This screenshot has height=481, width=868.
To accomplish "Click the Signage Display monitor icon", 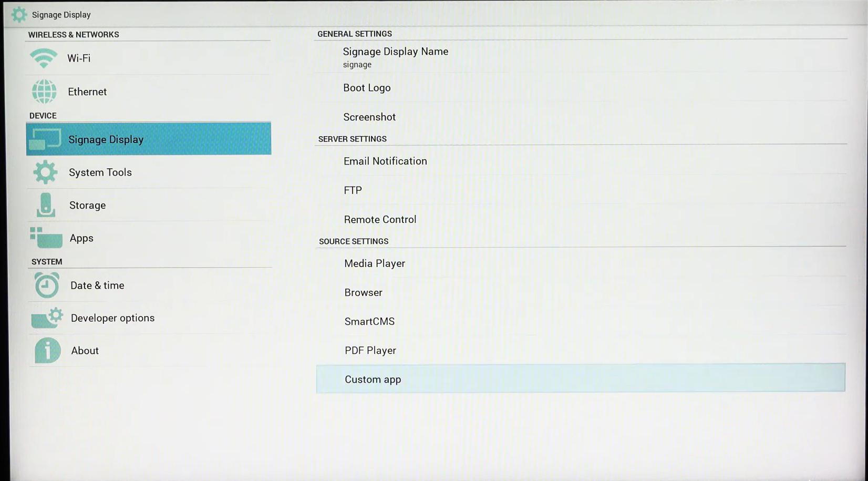I will pyautogui.click(x=45, y=139).
